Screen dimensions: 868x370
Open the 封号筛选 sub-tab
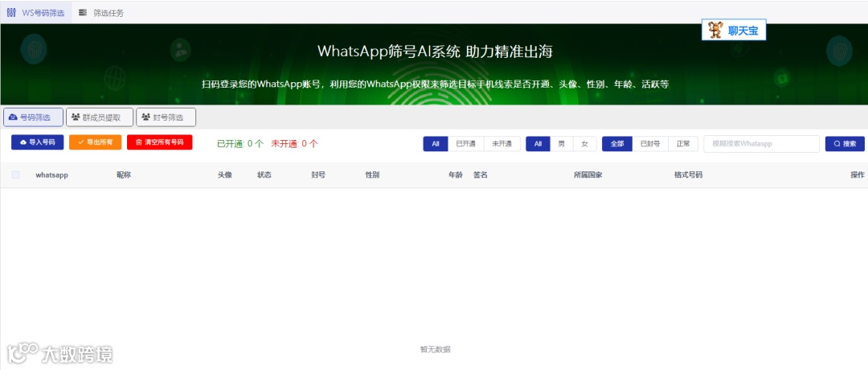click(166, 117)
